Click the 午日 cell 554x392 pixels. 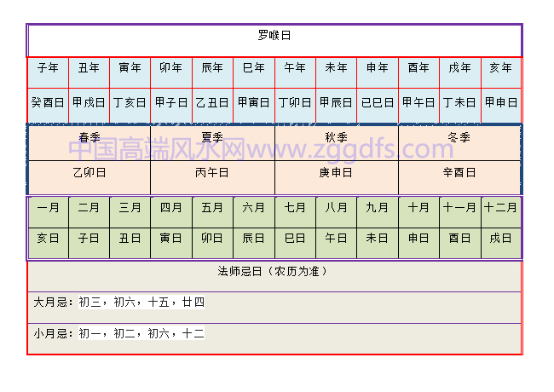337,243
